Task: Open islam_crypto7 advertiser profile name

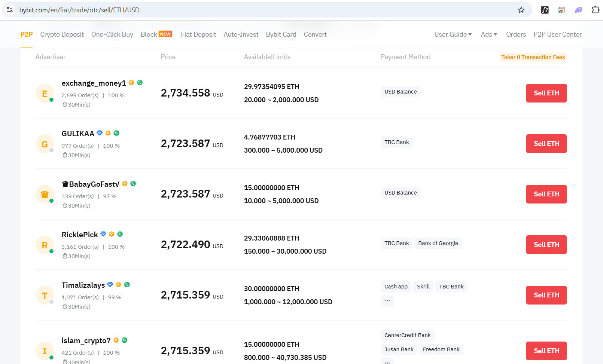Action: tap(86, 340)
